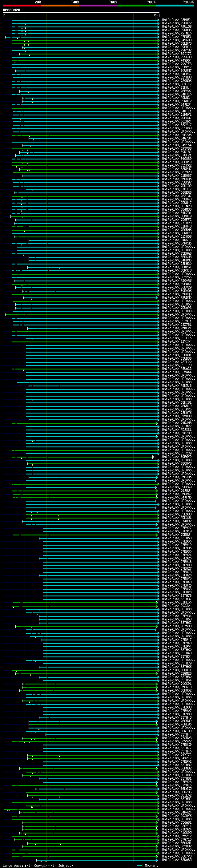Click the BP089420 query label

tap(11, 10)
